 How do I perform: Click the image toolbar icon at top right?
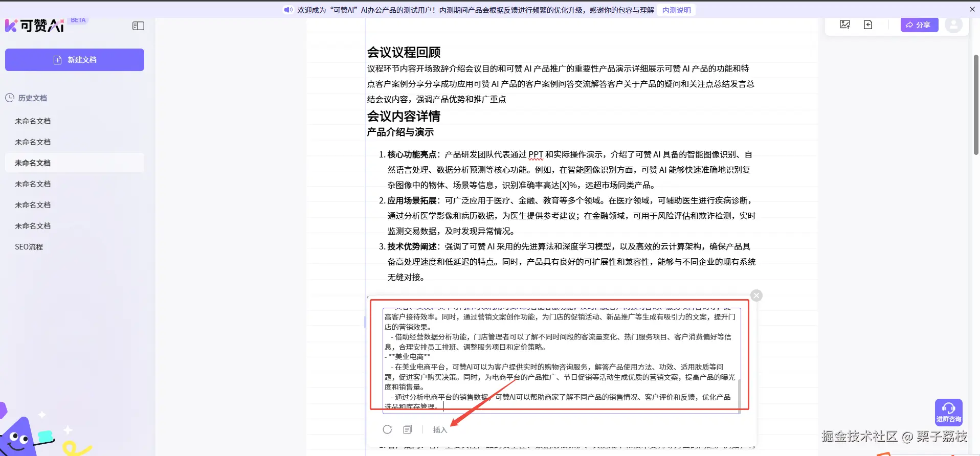845,25
